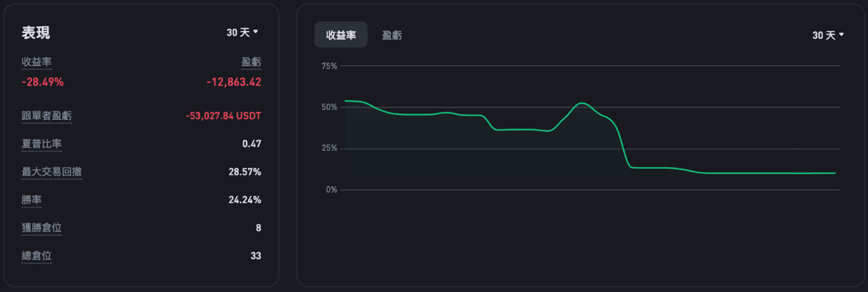Image resolution: width=868 pixels, height=292 pixels.
Task: Click the -53,027.84 USDT value
Action: pos(223,116)
